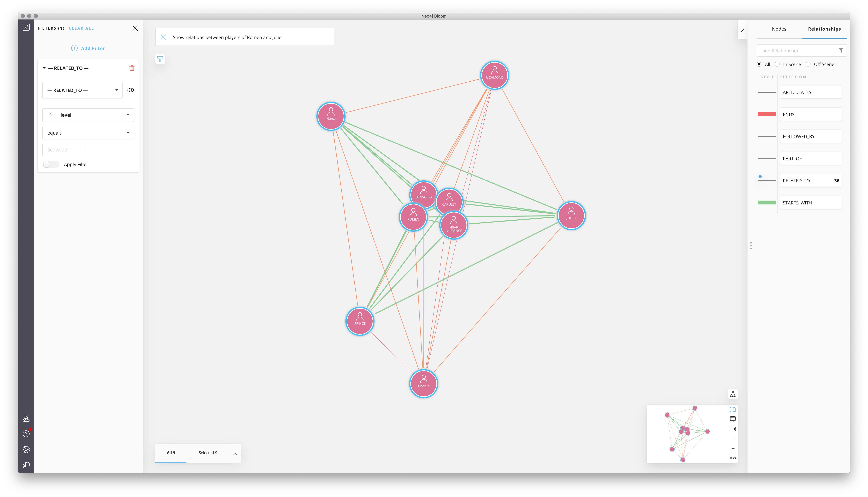
Task: Select the Off Scene radio button
Action: point(808,65)
